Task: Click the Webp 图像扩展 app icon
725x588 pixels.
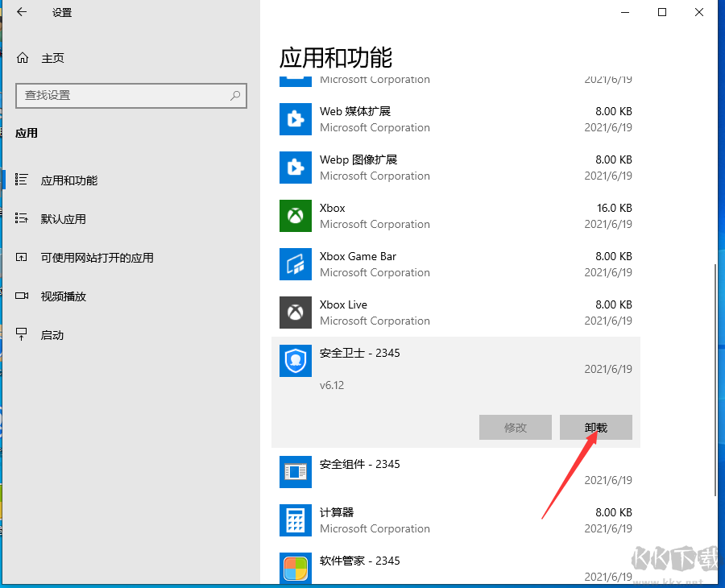Action: pos(295,168)
